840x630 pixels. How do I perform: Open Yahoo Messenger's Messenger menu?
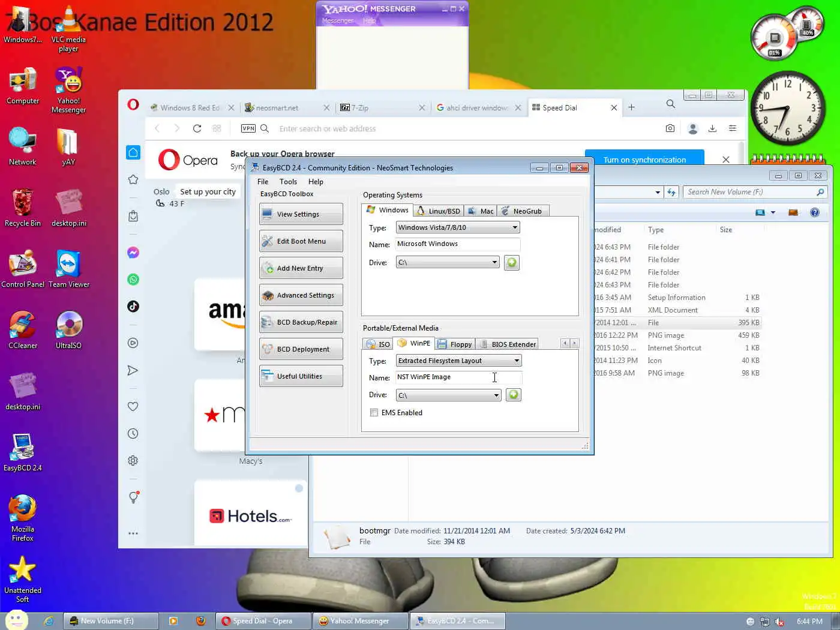pos(338,20)
